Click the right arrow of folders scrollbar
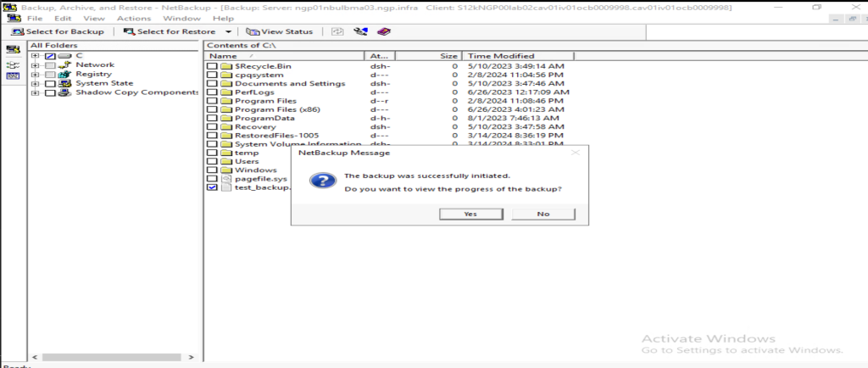This screenshot has height=368, width=868. click(x=191, y=358)
